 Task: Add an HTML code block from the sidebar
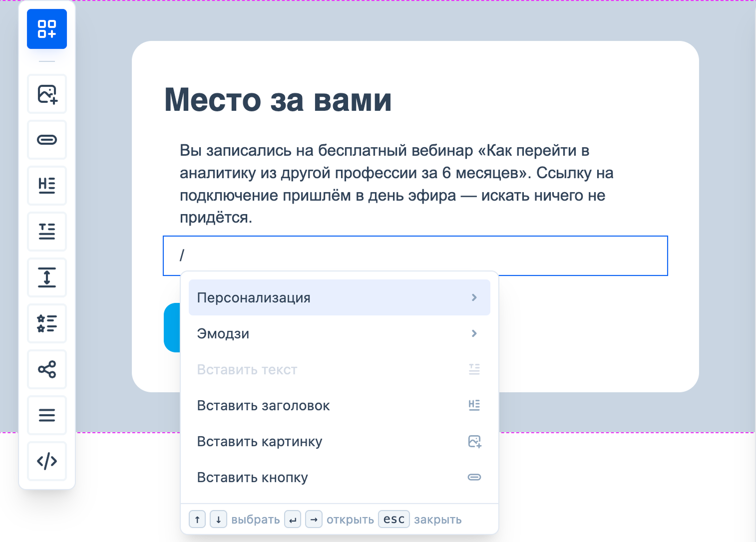[x=47, y=461]
